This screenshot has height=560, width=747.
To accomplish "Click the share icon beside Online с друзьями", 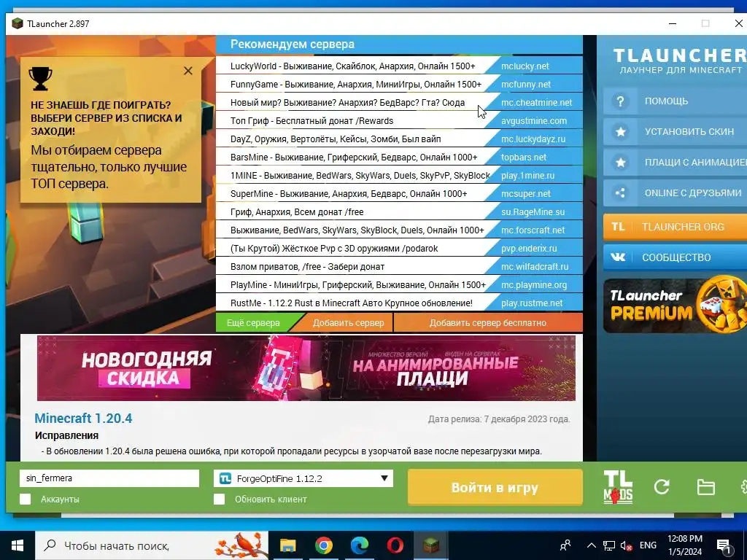I will tap(620, 192).
